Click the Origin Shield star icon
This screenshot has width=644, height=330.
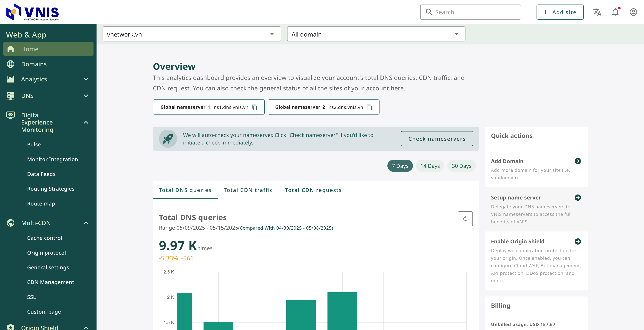(x=11, y=327)
